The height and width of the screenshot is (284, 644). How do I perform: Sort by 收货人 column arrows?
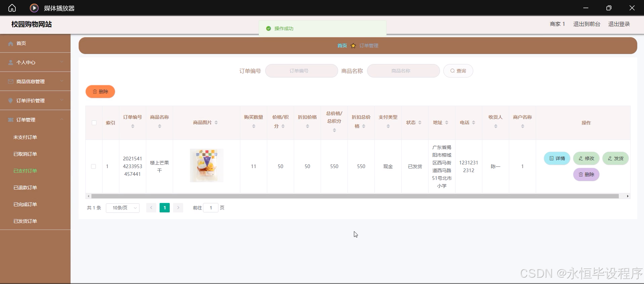pyautogui.click(x=496, y=126)
